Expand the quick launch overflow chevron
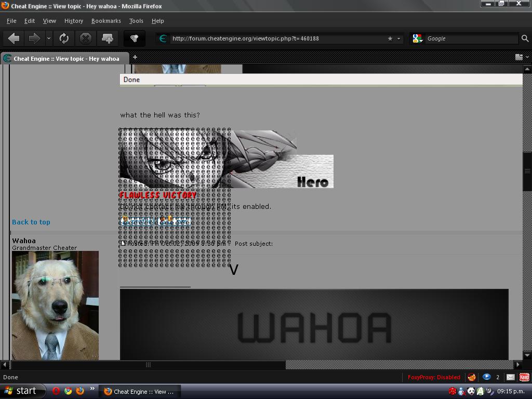The width and height of the screenshot is (532, 399). tap(92, 389)
